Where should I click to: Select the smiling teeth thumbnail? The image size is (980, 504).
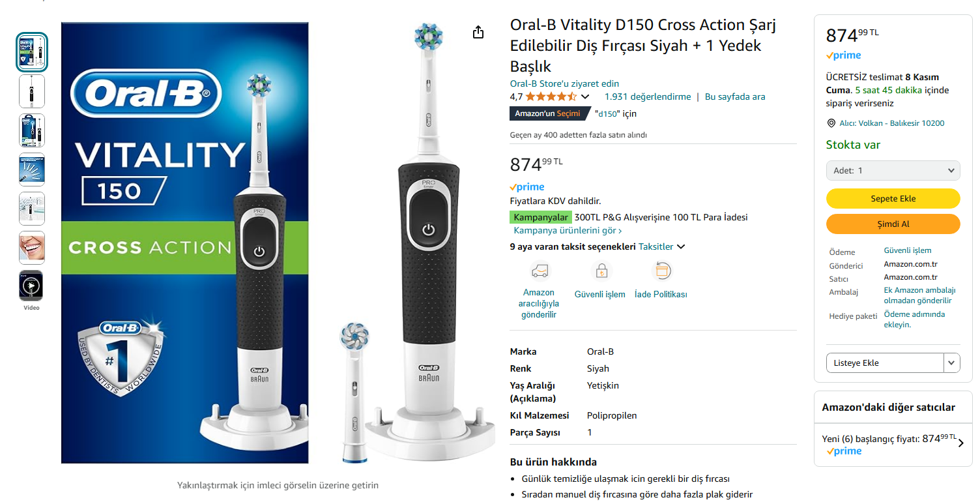tap(31, 247)
